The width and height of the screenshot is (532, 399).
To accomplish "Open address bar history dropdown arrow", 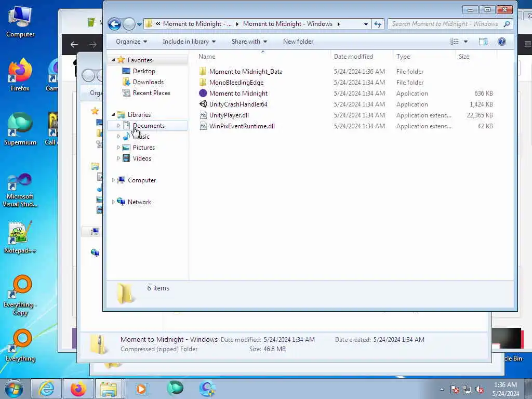I will tap(366, 24).
